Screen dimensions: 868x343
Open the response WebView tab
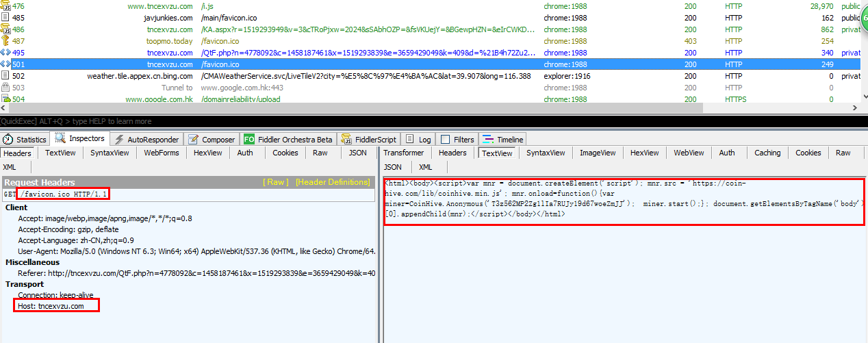tap(689, 153)
